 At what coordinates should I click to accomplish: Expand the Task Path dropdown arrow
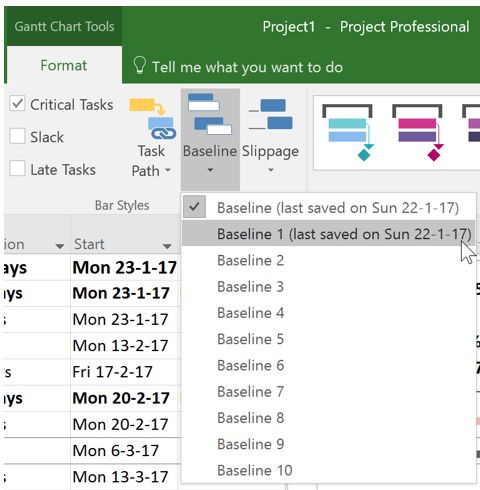[168, 170]
